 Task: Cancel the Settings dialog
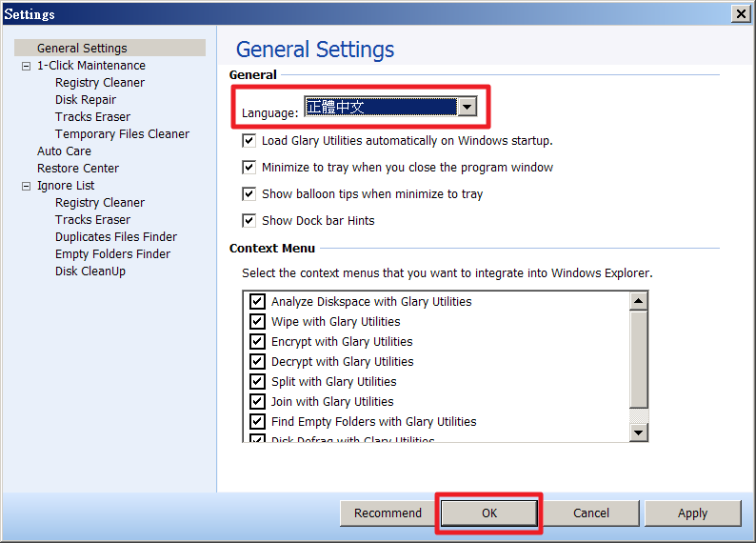(590, 513)
